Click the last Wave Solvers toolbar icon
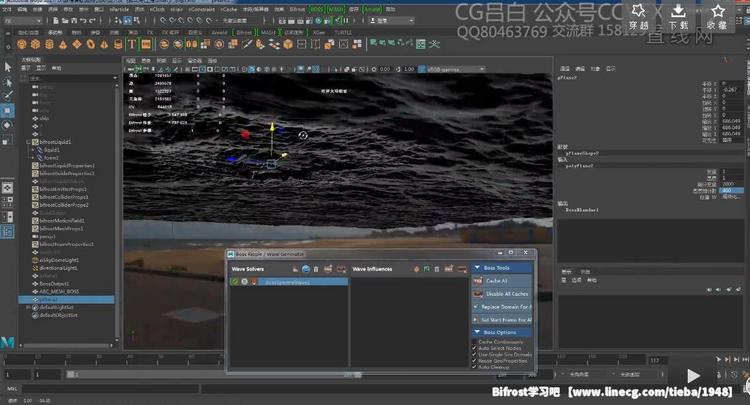750x405 pixels. 341,269
